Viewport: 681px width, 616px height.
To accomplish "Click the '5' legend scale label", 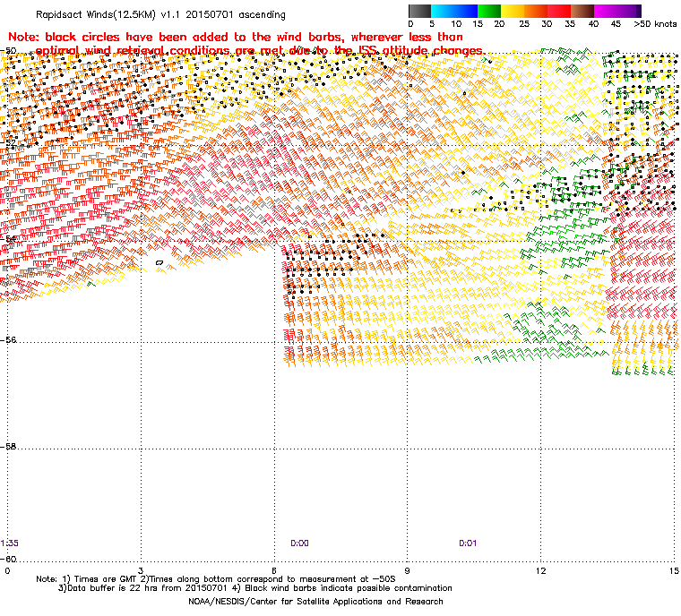I will [x=432, y=24].
